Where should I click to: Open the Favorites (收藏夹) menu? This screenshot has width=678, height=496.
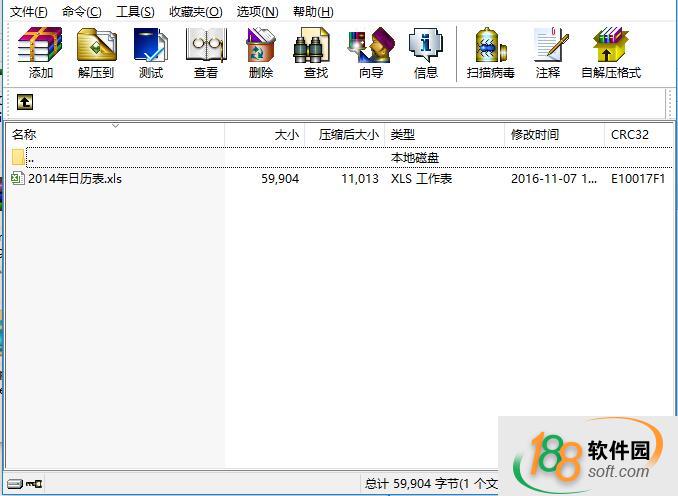[196, 11]
